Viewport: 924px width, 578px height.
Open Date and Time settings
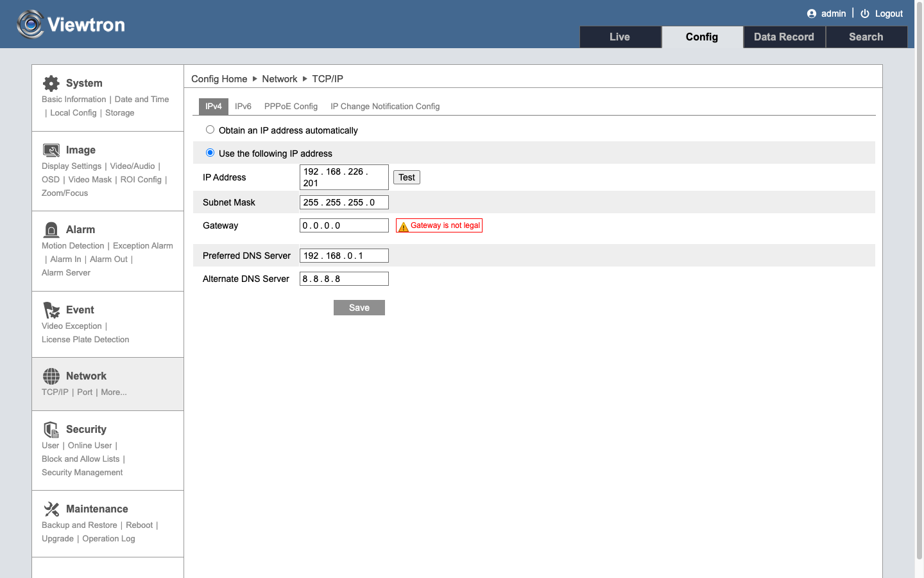142,100
